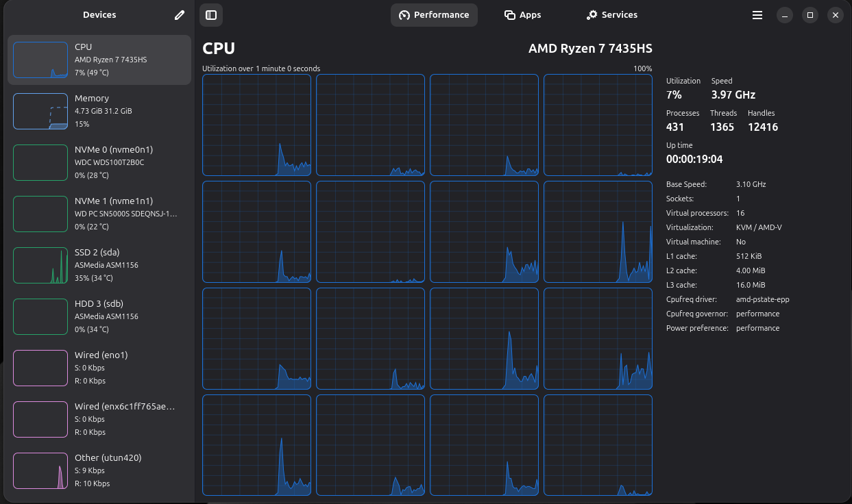Switch to the Performance tab
Viewport: 852px width, 504px height.
click(434, 15)
